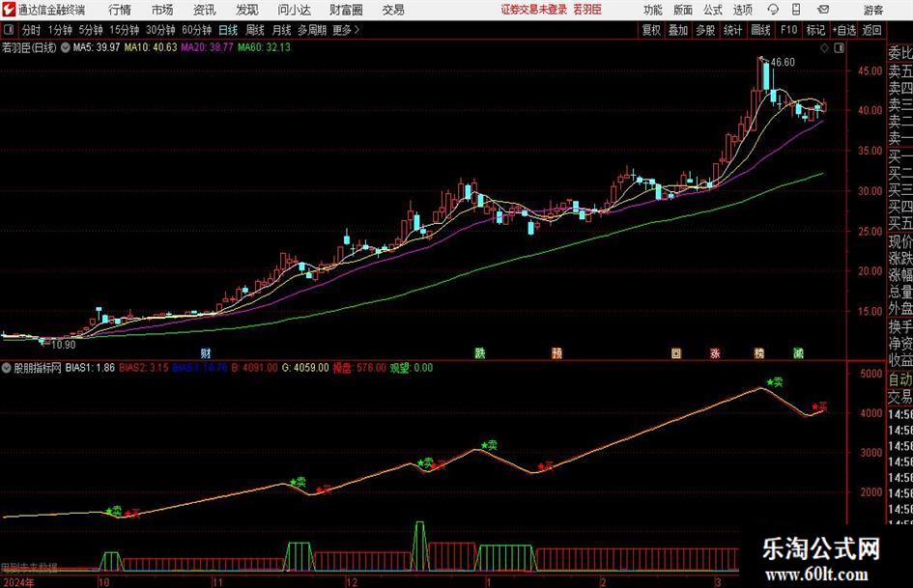
Task: Open the 公式 menu
Action: [713, 10]
